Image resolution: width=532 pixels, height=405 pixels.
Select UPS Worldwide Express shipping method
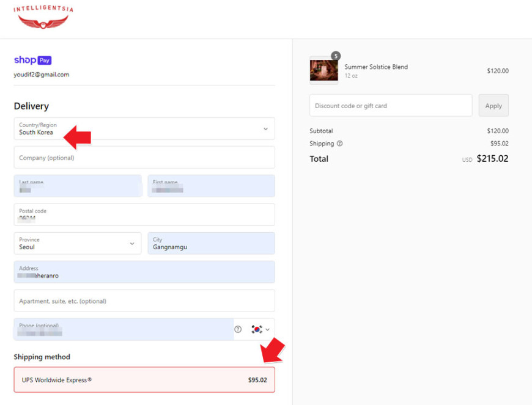[144, 379]
